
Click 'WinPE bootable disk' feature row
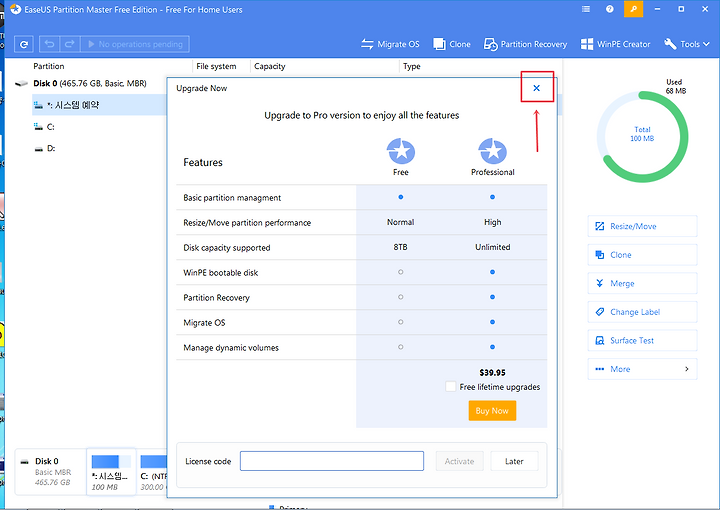click(361, 272)
